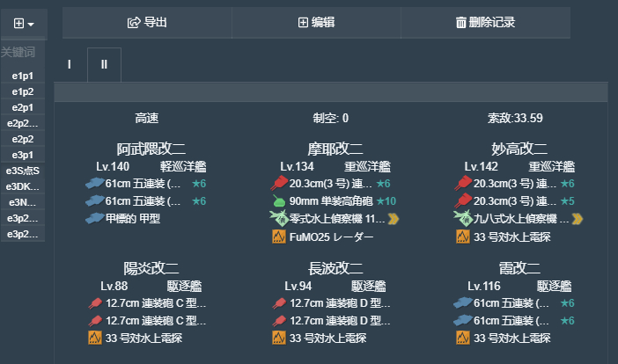Click 摩耶改二's red 20.3cm gun icon
The image size is (618, 364).
(278, 184)
